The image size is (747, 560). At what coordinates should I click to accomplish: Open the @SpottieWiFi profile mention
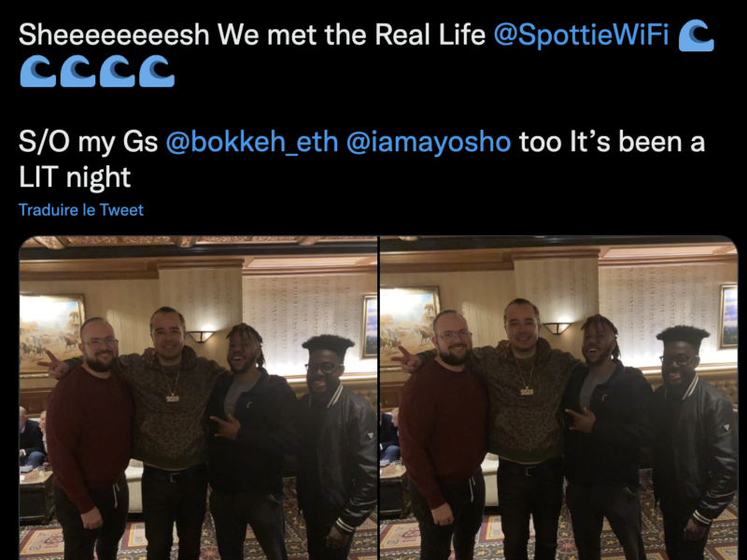(581, 35)
